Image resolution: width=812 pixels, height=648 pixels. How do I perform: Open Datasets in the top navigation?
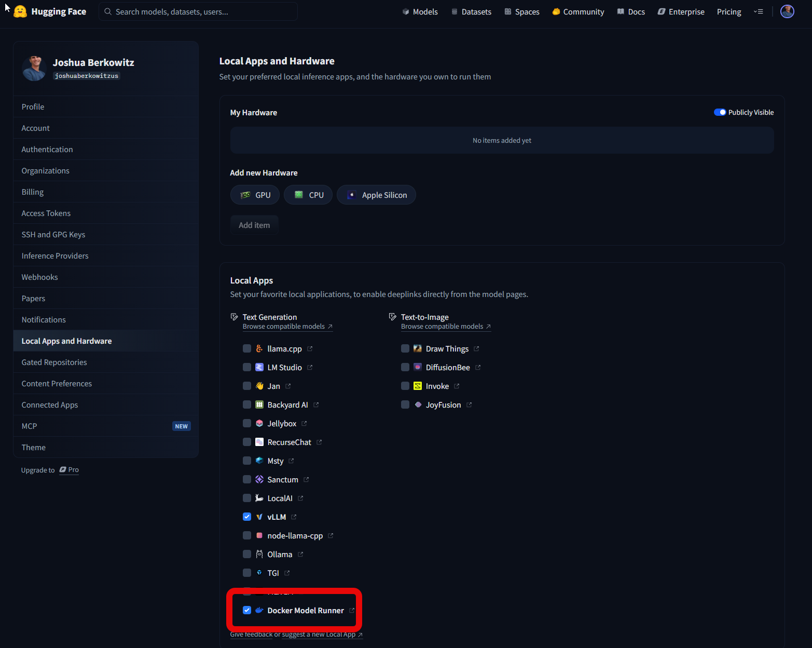pos(471,11)
